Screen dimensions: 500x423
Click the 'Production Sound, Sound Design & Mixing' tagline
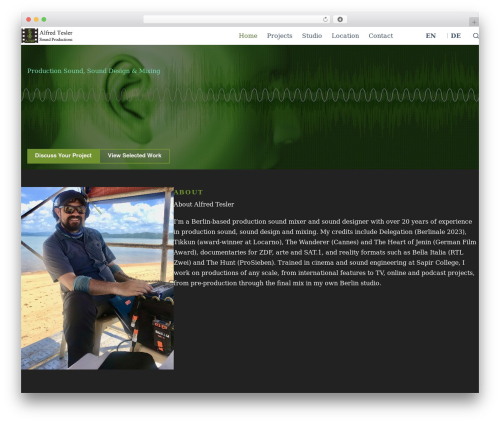click(x=94, y=71)
